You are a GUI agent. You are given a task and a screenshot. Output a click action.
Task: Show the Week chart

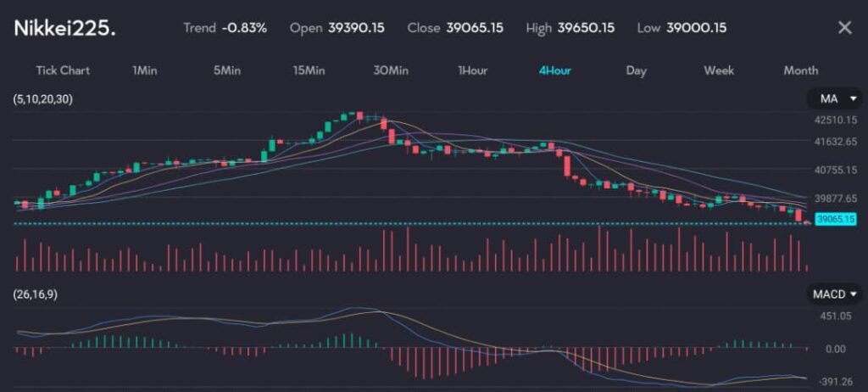coord(719,70)
